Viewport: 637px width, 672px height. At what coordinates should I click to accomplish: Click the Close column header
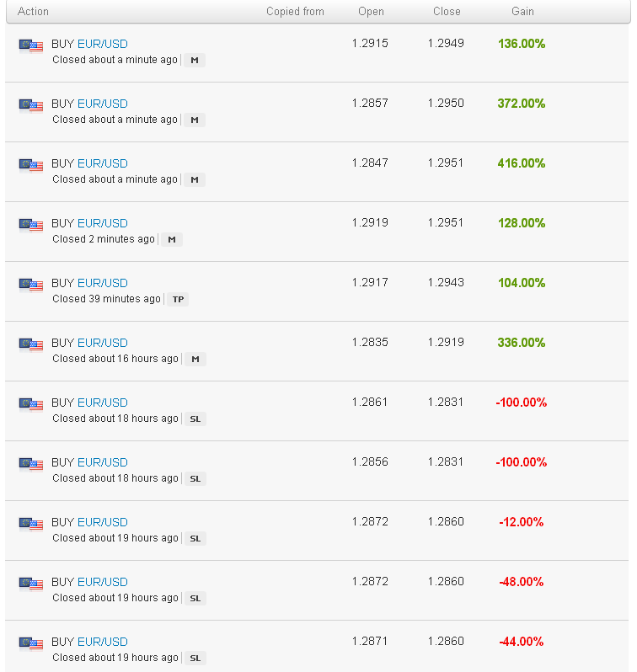tap(447, 12)
